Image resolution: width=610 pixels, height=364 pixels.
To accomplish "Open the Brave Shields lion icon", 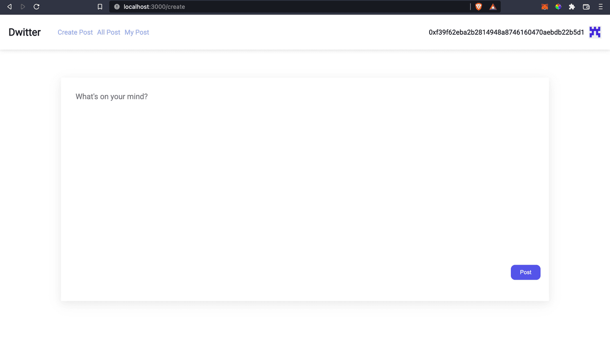I will (x=479, y=7).
